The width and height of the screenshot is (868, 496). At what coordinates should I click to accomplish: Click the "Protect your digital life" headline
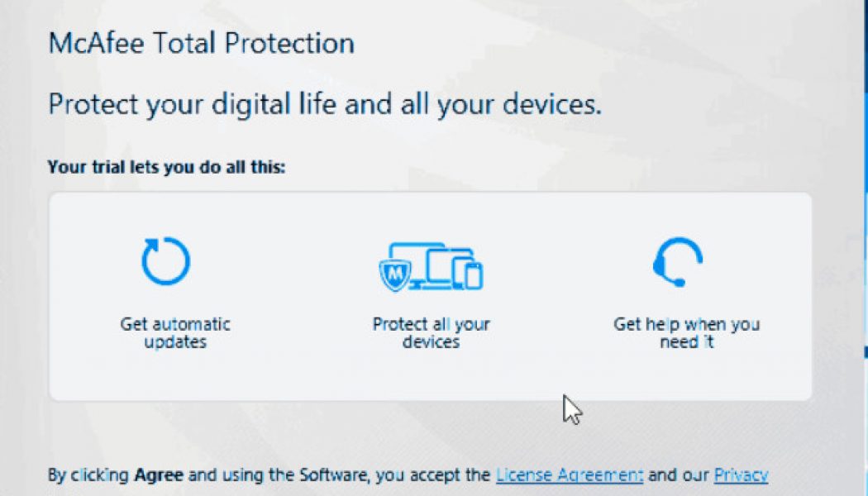(325, 105)
